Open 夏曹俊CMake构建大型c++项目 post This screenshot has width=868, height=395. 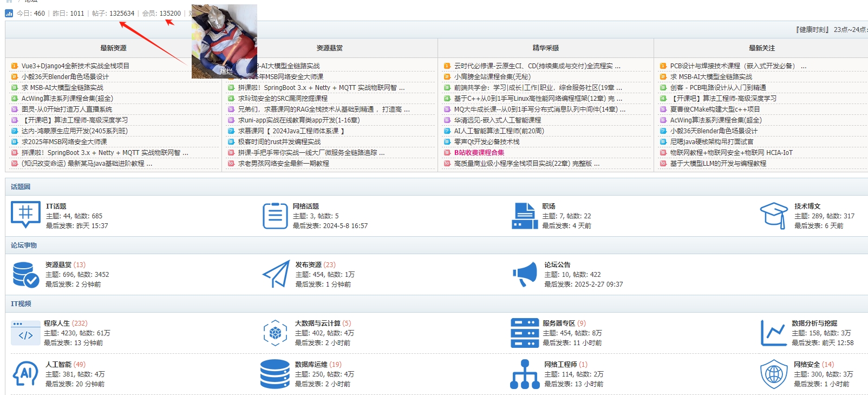click(x=715, y=109)
